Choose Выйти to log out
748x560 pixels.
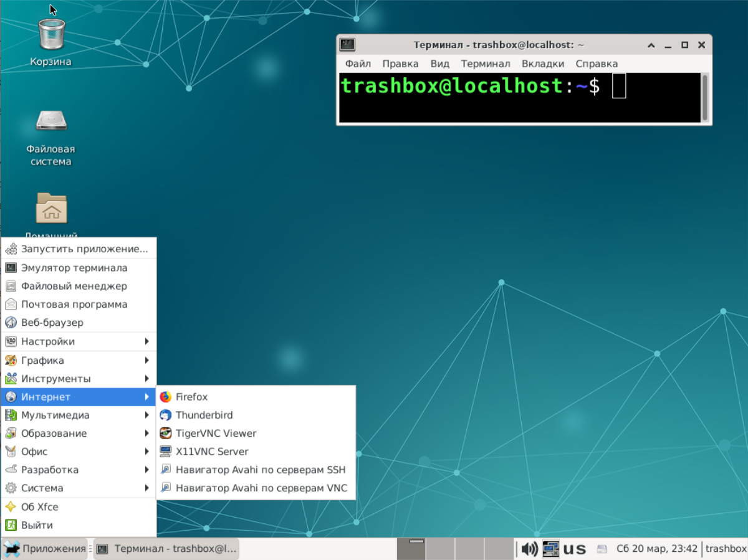(x=37, y=525)
